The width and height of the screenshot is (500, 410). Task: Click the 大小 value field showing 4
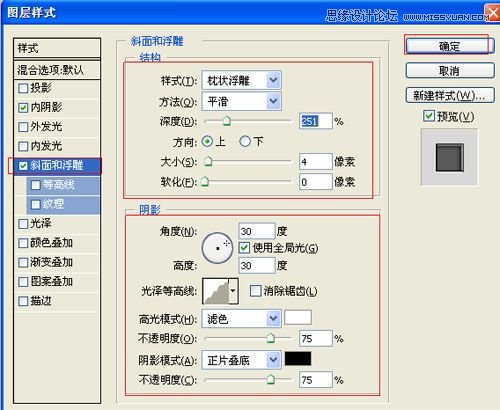pyautogui.click(x=316, y=162)
